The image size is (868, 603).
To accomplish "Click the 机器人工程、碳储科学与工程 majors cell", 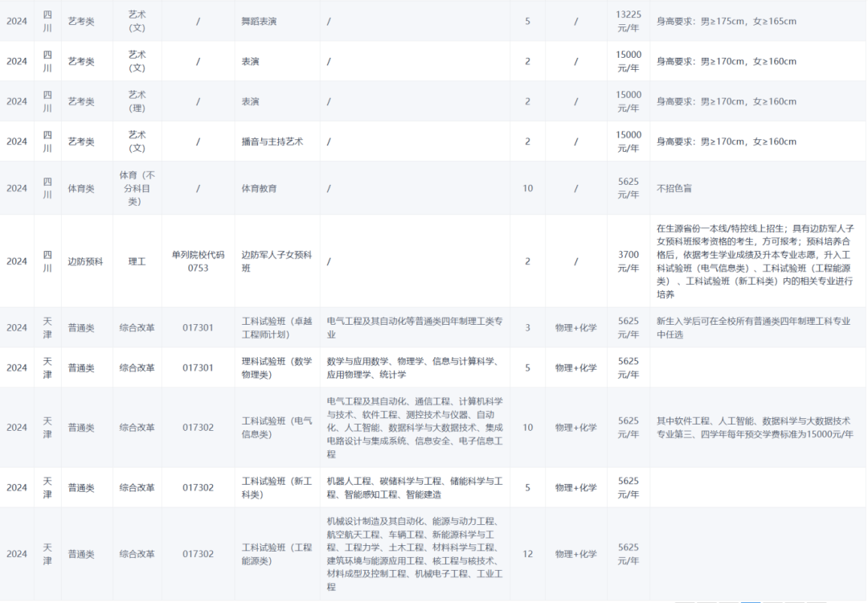I will (x=415, y=488).
